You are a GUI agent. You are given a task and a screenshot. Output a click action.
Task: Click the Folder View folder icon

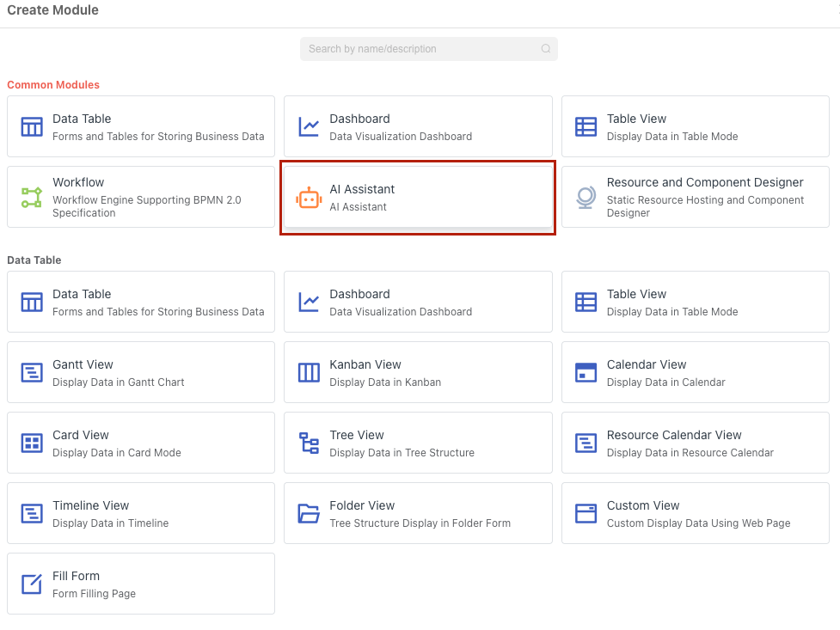coord(309,513)
